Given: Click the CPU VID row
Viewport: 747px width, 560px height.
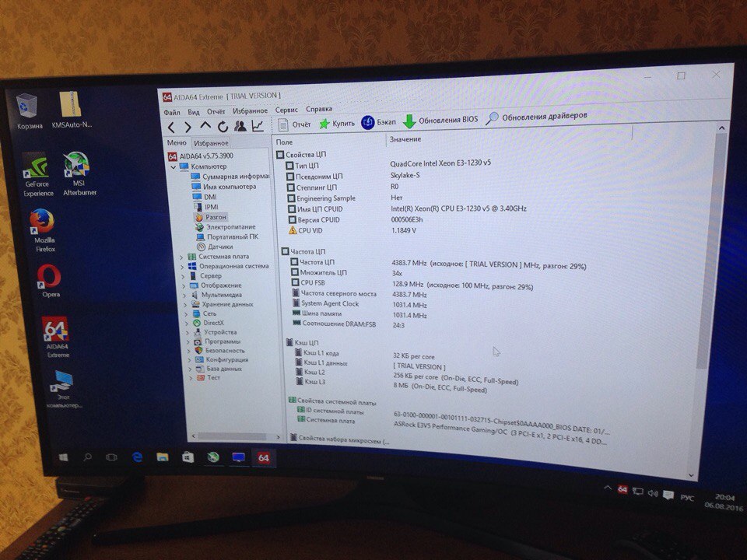Looking at the screenshot, I should [352, 230].
